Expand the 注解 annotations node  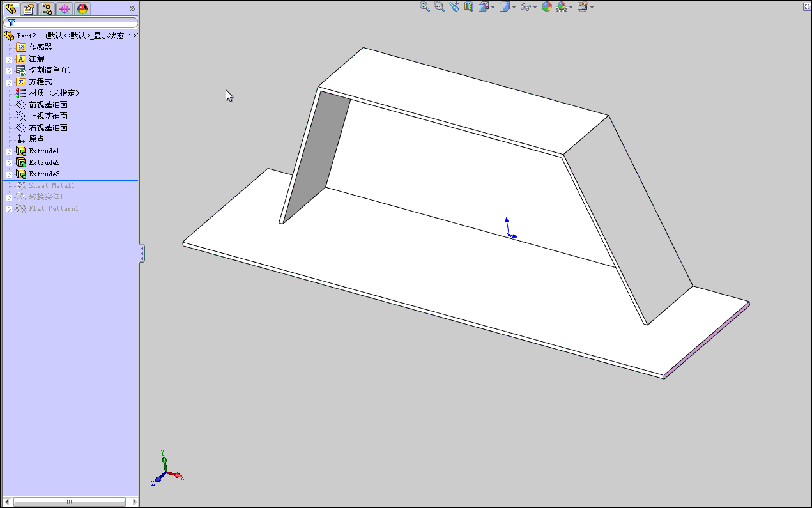pyautogui.click(x=9, y=59)
